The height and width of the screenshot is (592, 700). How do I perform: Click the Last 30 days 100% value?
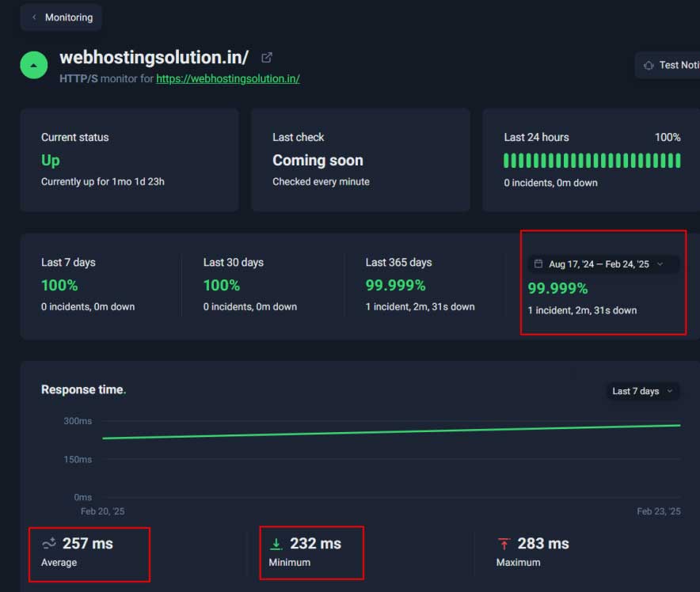[222, 286]
